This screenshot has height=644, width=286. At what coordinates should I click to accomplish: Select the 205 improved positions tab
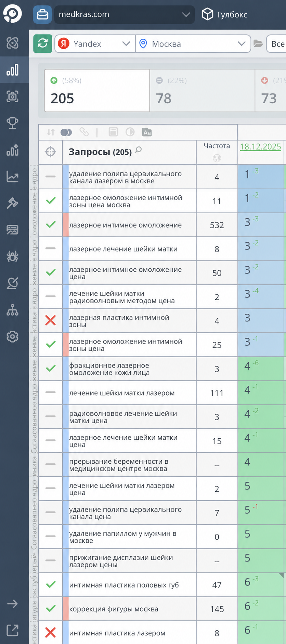click(x=97, y=91)
